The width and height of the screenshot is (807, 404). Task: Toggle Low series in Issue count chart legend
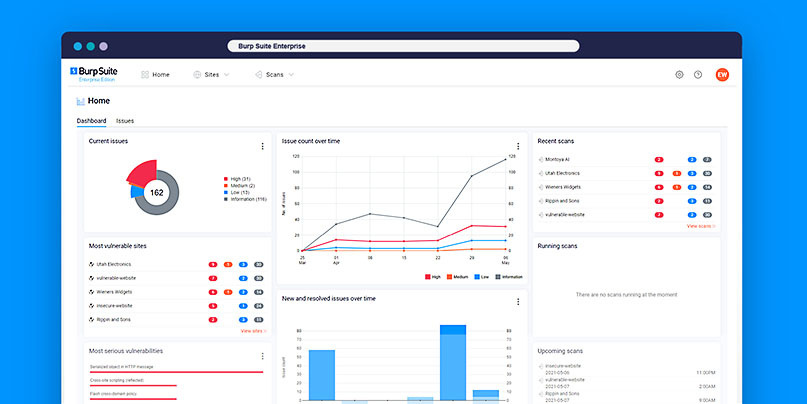(482, 277)
